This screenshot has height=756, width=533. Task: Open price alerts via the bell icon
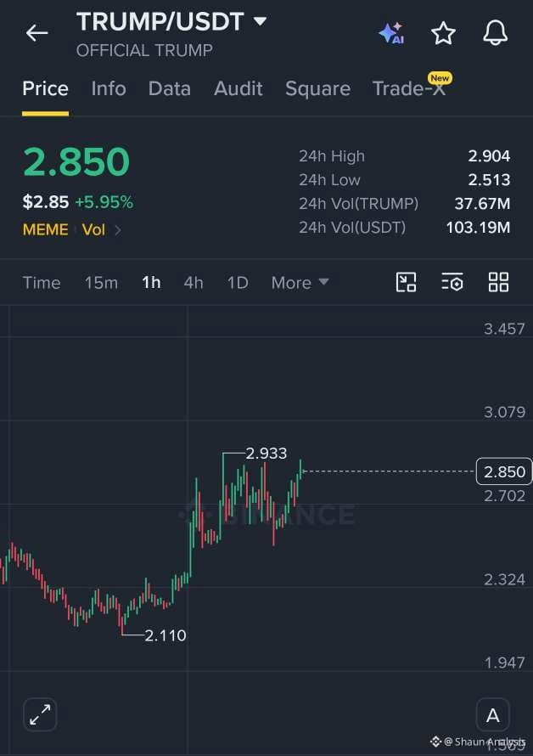[x=496, y=33]
